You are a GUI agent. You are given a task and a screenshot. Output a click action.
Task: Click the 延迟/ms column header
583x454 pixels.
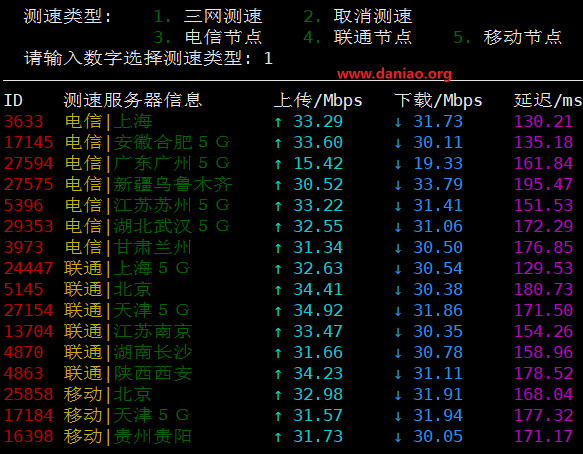point(548,101)
